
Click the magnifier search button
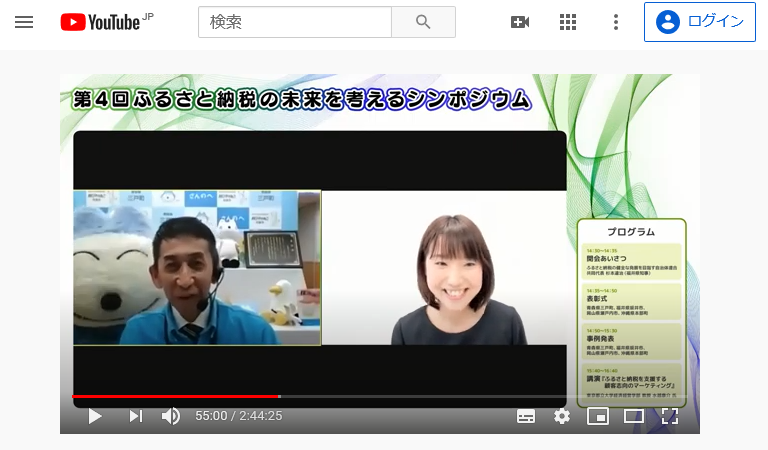click(x=423, y=22)
